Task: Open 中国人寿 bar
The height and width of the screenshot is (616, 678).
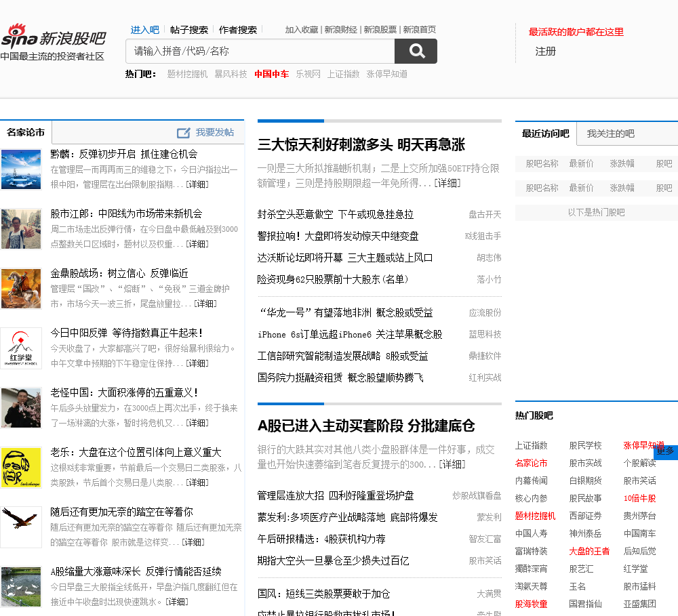Action: (532, 534)
